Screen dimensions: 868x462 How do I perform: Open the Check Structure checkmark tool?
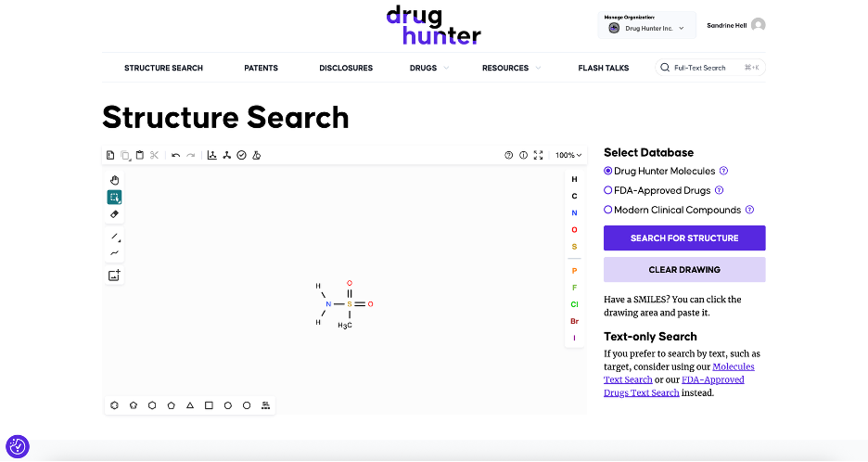tap(241, 155)
